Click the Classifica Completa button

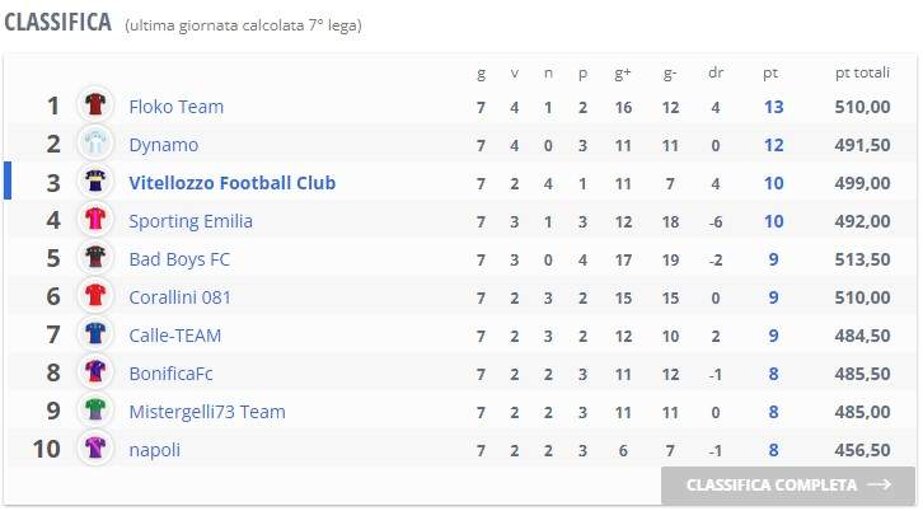coord(788,485)
